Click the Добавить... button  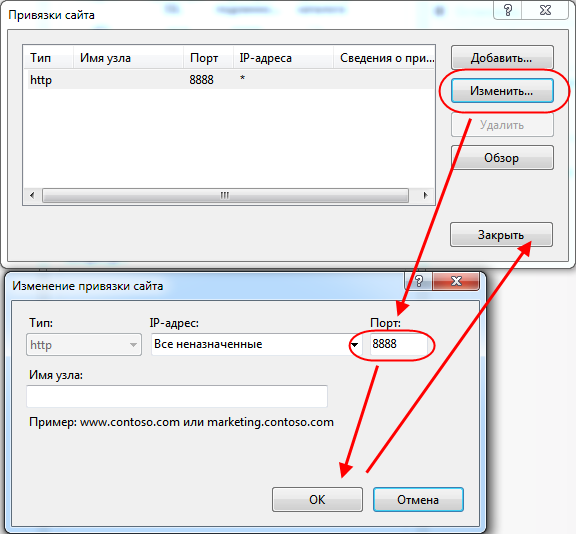502,58
